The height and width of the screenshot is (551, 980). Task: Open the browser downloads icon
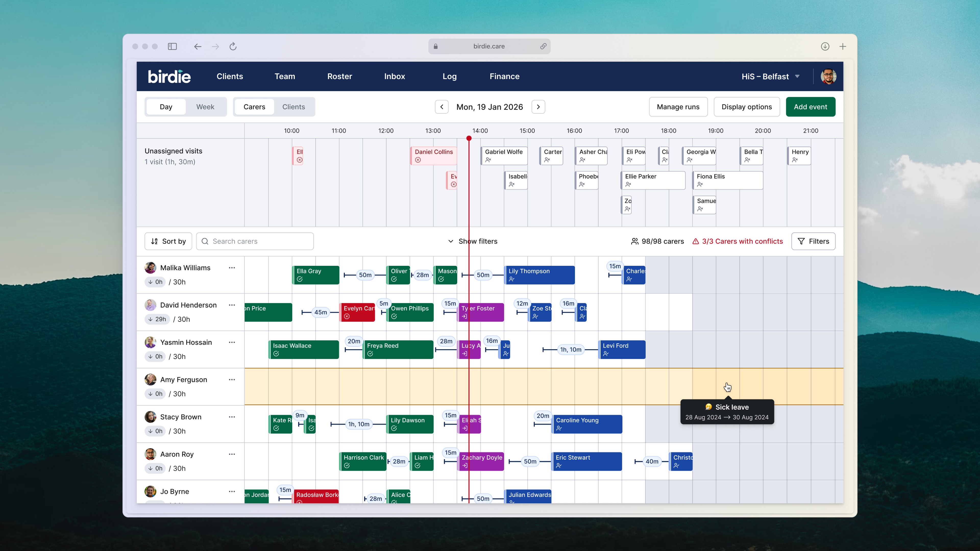click(x=825, y=46)
